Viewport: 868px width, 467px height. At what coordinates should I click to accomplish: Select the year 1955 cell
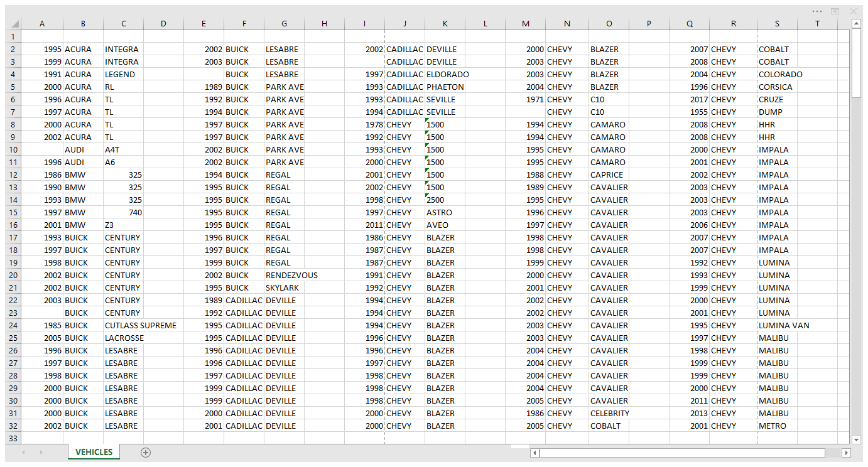(690, 112)
